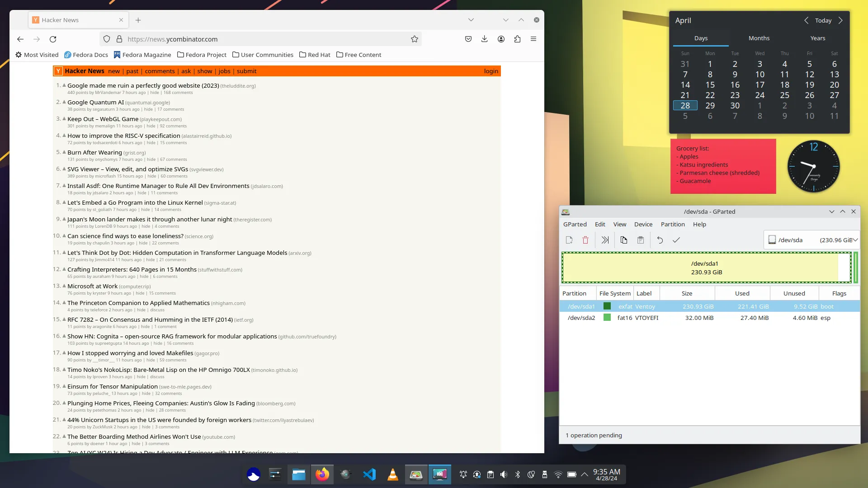Reload the Hacker News page
The height and width of the screenshot is (488, 868).
pos(53,39)
